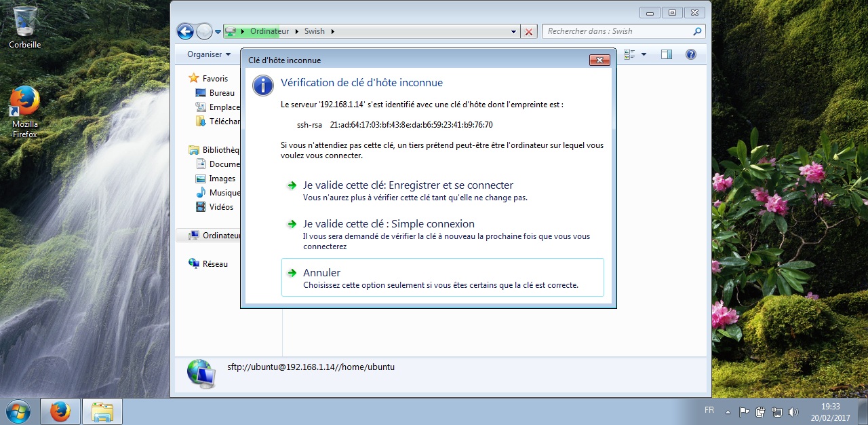Screen dimensions: 868x425
Task: Click the 'Rechercher dans : Swish' search field
Action: [x=617, y=31]
